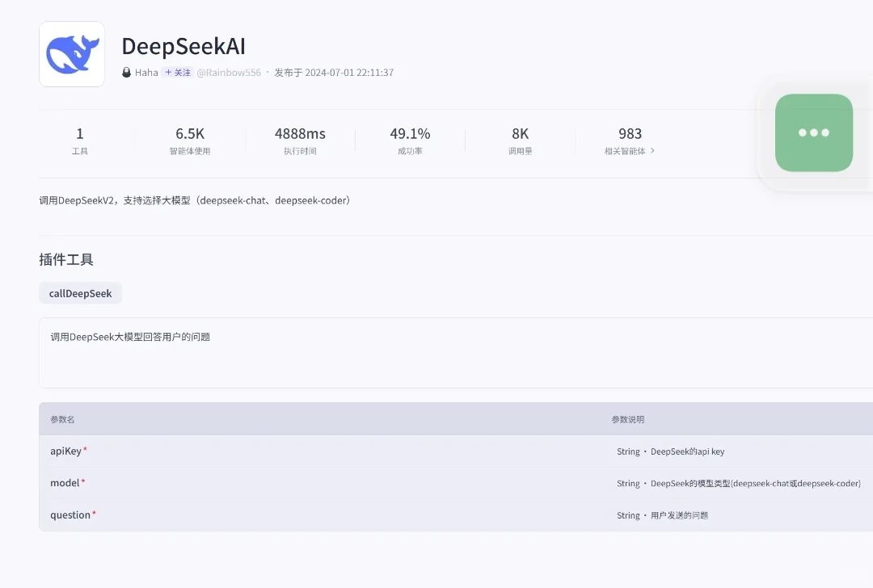Click the 调用DeepSeekV2 plugin description text

pos(195,200)
